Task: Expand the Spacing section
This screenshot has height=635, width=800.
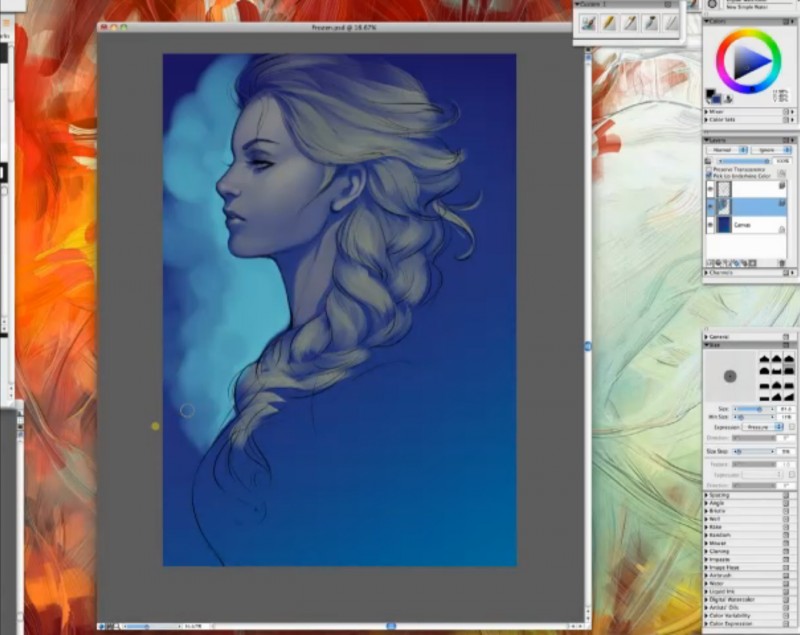Action: click(x=707, y=495)
